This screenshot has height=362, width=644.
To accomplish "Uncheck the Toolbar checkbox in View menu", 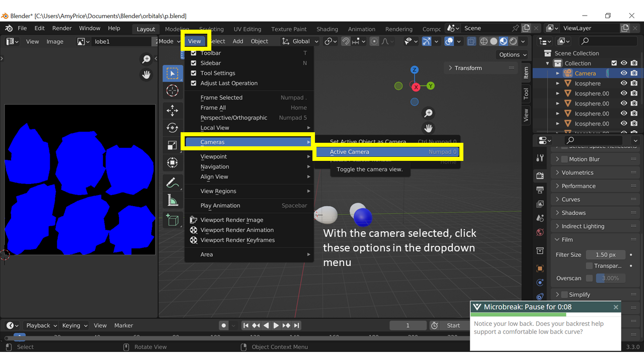I will (194, 53).
